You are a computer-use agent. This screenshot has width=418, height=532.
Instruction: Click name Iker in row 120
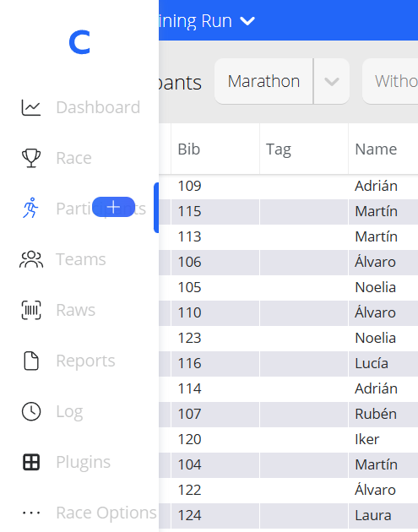[x=366, y=440]
